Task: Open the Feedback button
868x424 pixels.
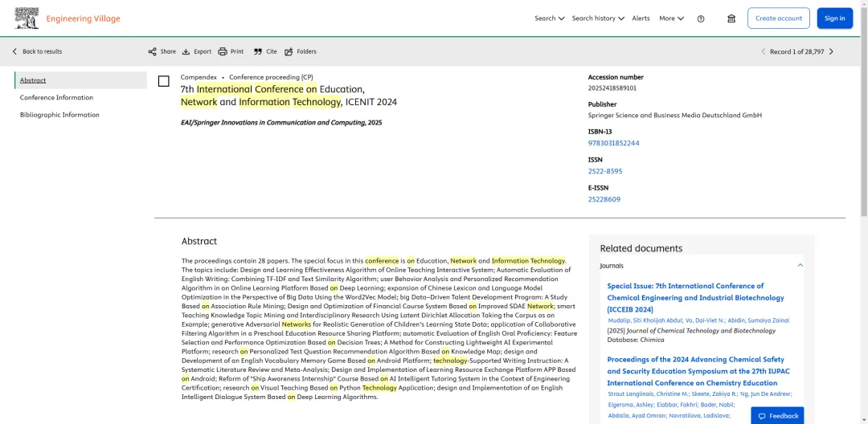Action: click(x=778, y=416)
